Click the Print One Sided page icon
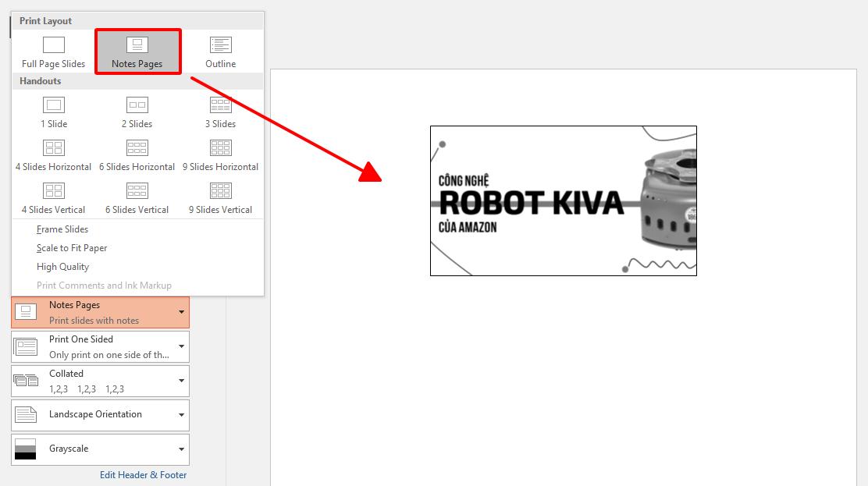Viewport: 868px width, 486px height. click(26, 347)
